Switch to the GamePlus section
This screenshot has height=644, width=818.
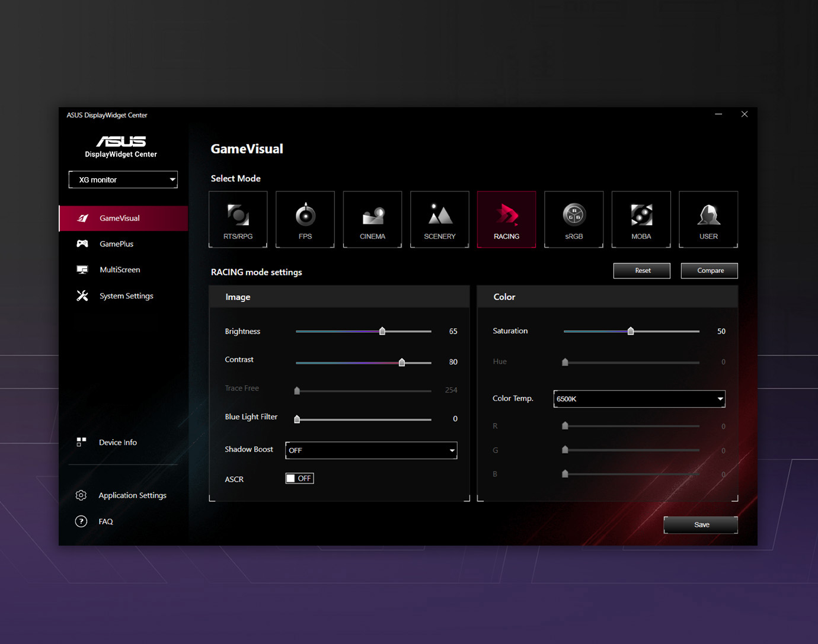116,243
